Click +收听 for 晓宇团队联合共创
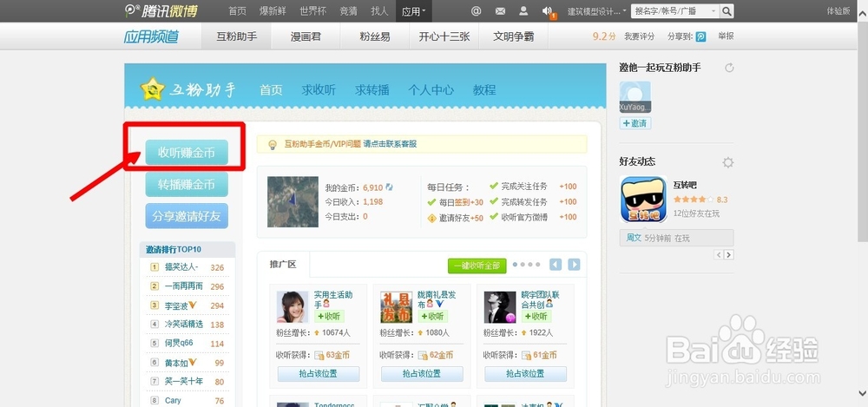Image resolution: width=868 pixels, height=407 pixels. pyautogui.click(x=536, y=316)
